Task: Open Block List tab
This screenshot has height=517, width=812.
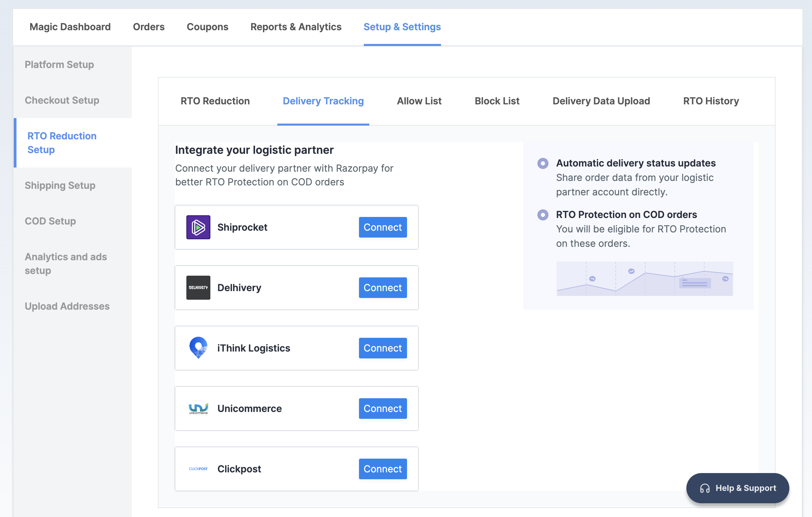Action: 497,101
